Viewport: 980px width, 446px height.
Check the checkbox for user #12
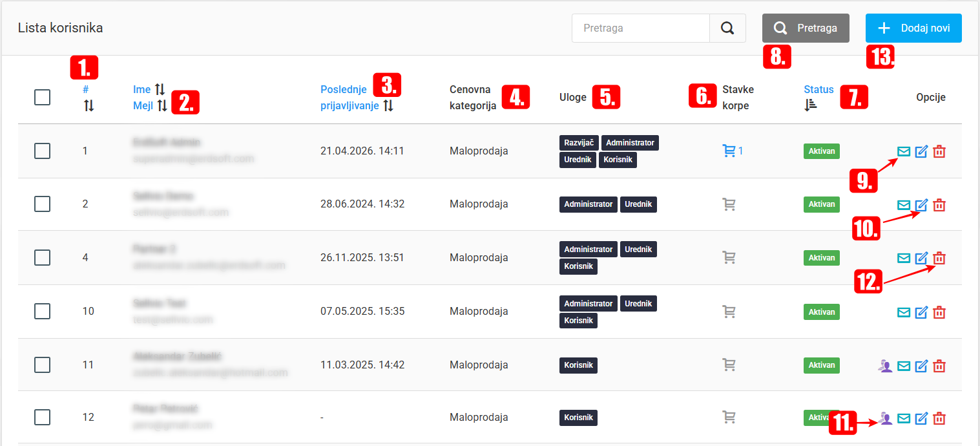pyautogui.click(x=42, y=417)
